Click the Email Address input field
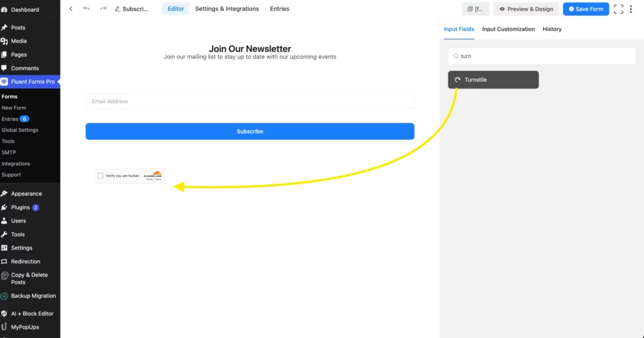The height and width of the screenshot is (338, 644). tap(250, 101)
